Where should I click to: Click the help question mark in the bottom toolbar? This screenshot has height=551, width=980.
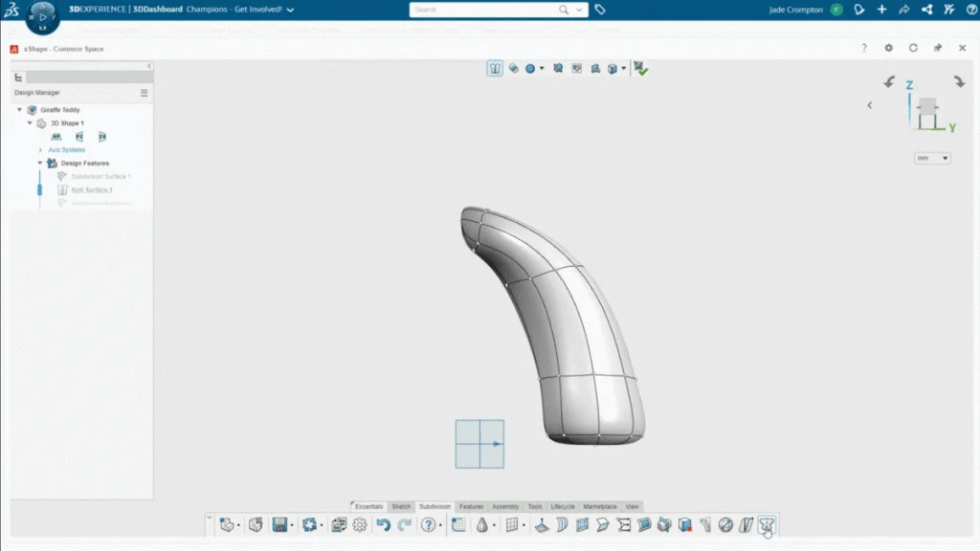click(428, 524)
